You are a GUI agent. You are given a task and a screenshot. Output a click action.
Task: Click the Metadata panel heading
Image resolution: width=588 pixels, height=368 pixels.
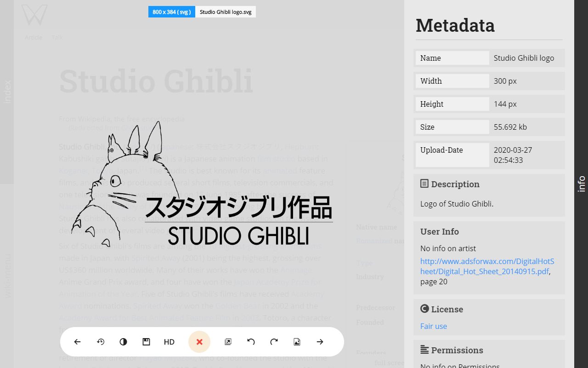[455, 25]
